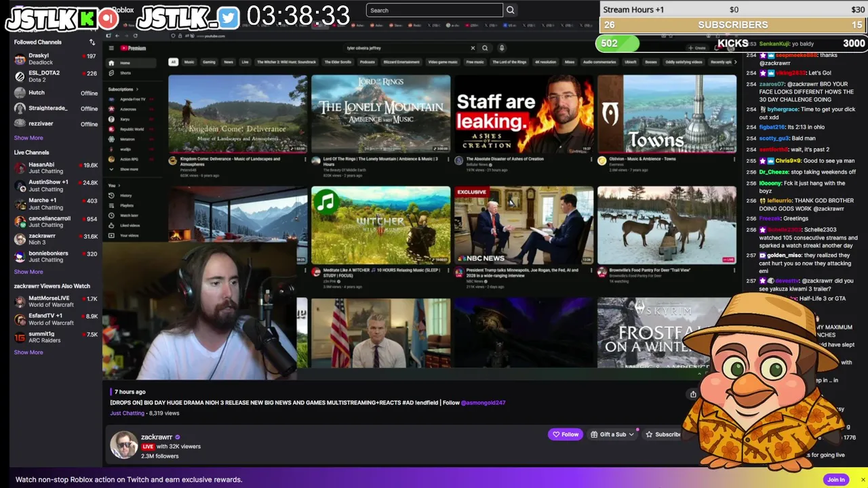
Task: Click the Subscribe button
Action: 662,434
